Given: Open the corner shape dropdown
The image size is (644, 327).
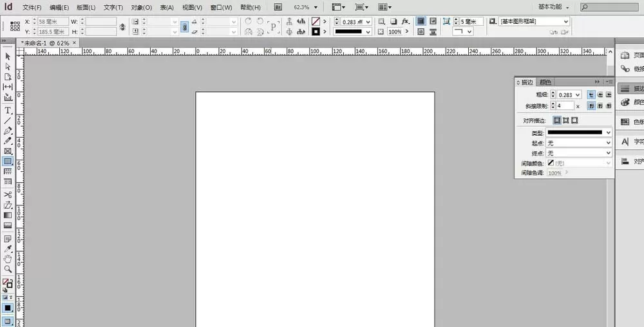Looking at the screenshot, I should pyautogui.click(x=463, y=32).
